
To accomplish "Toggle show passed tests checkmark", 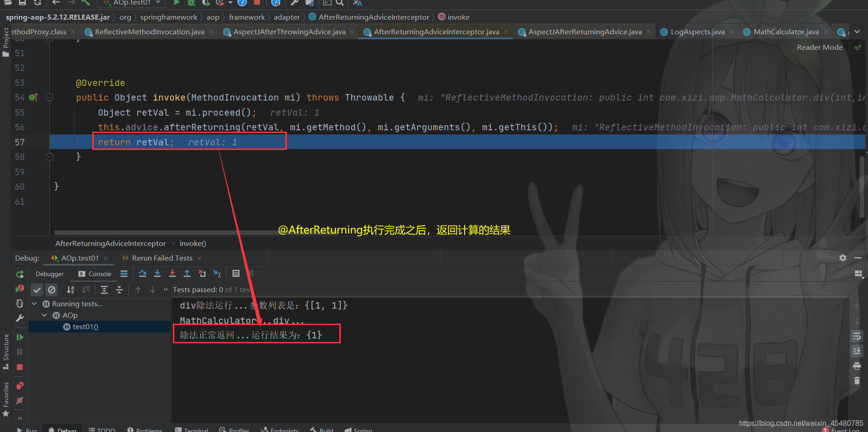I will [37, 289].
